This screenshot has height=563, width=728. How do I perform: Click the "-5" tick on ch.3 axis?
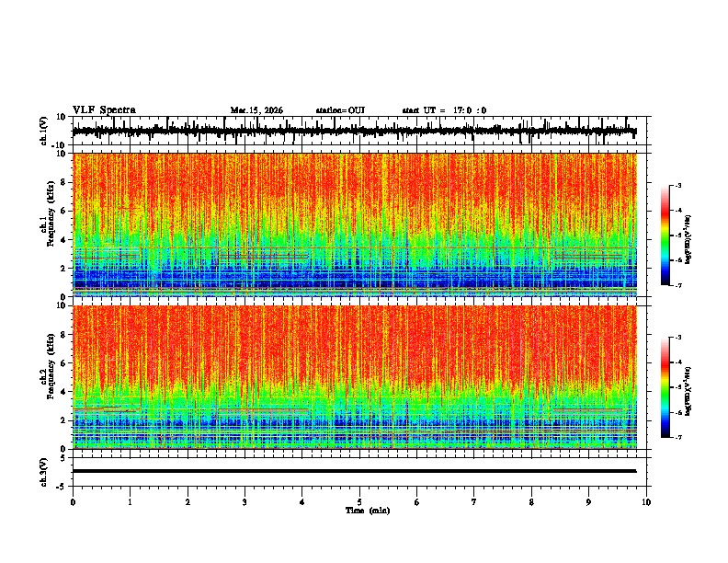(x=62, y=487)
